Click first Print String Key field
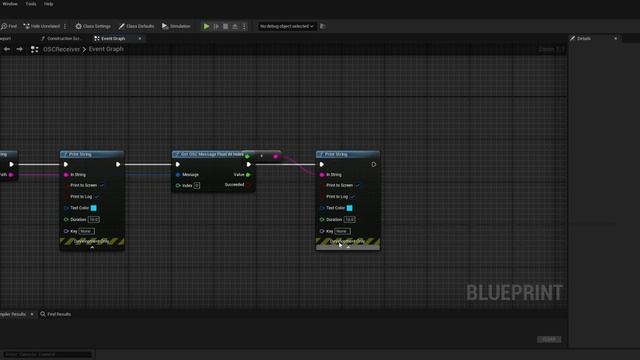Image resolution: width=640 pixels, height=360 pixels. (86, 231)
